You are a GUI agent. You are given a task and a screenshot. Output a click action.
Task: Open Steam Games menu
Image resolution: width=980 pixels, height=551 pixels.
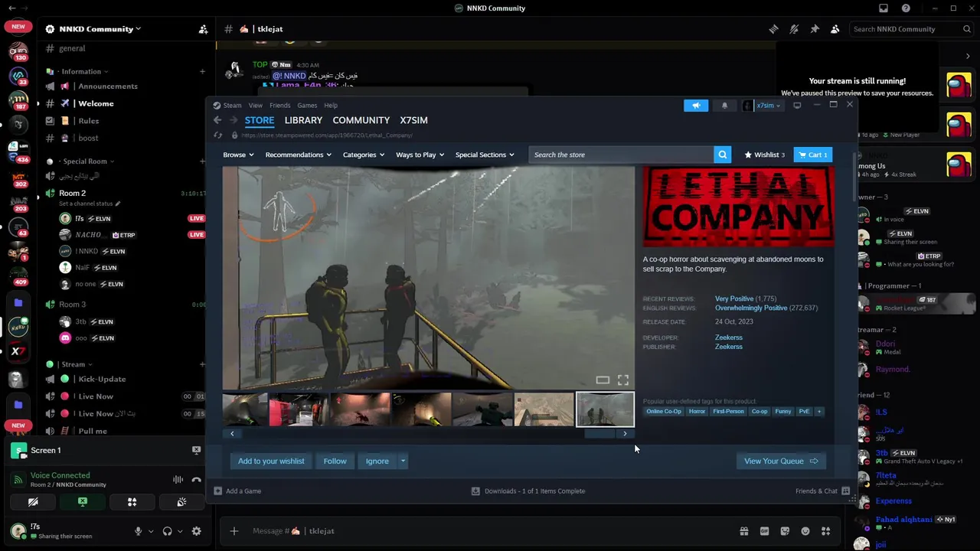click(x=307, y=106)
